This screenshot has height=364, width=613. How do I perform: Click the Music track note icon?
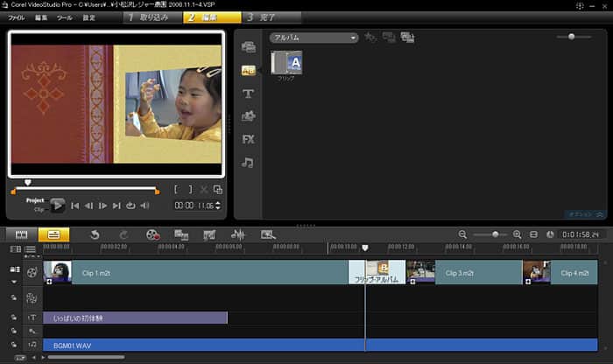point(32,345)
